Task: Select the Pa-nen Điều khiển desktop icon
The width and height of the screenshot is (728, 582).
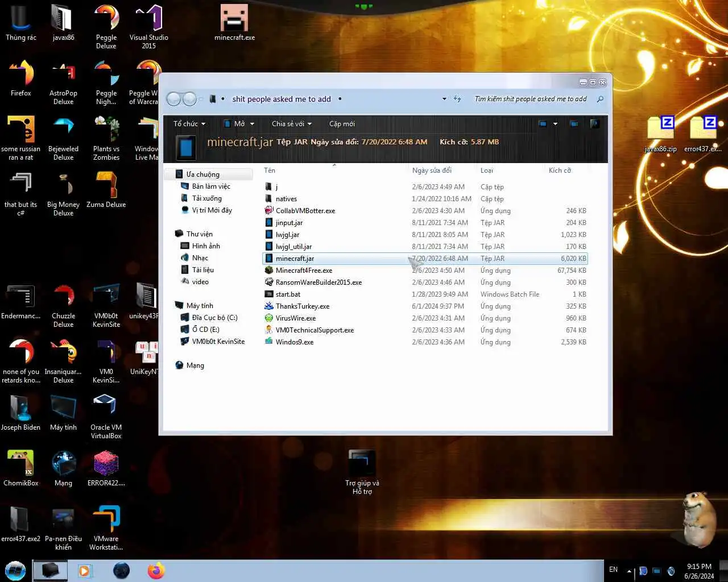Action: coord(63,528)
